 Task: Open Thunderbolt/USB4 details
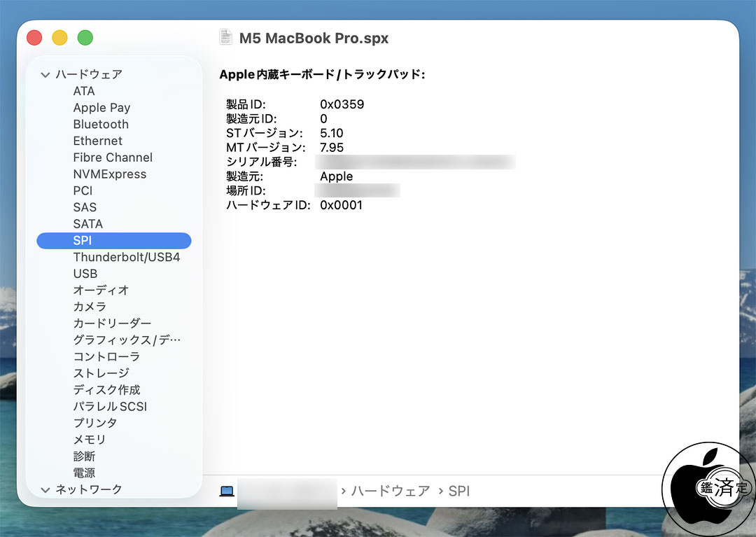click(x=127, y=257)
